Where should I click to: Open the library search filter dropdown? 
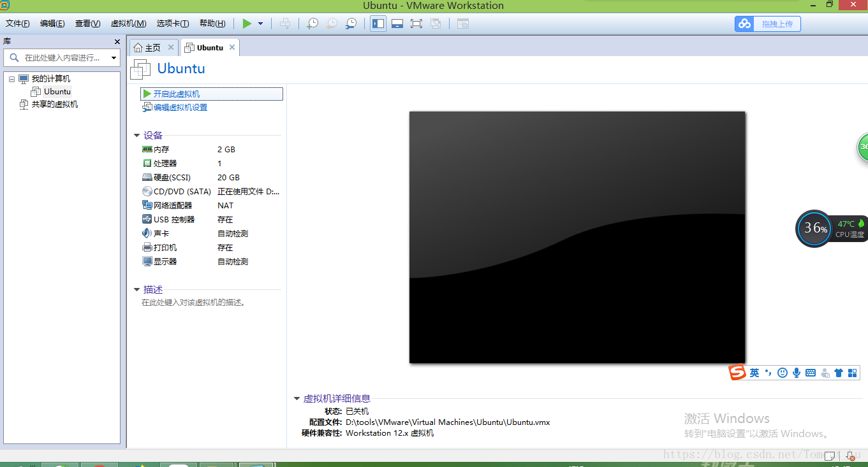[114, 58]
